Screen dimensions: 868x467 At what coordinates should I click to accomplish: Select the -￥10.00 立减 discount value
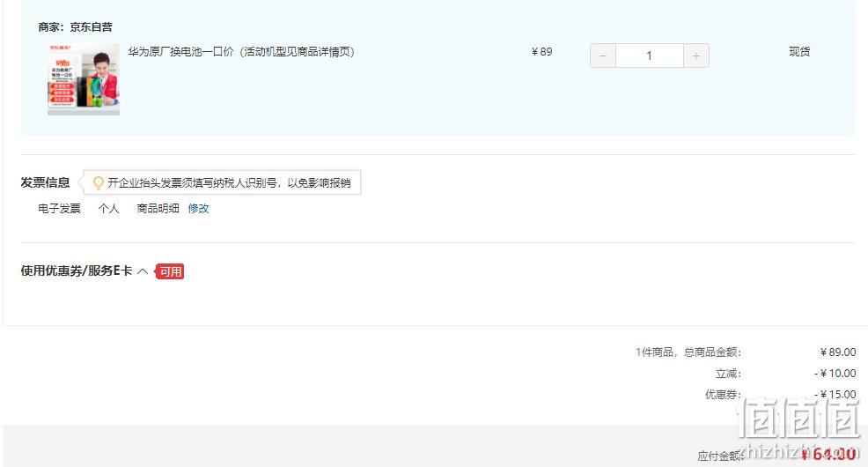(x=835, y=374)
